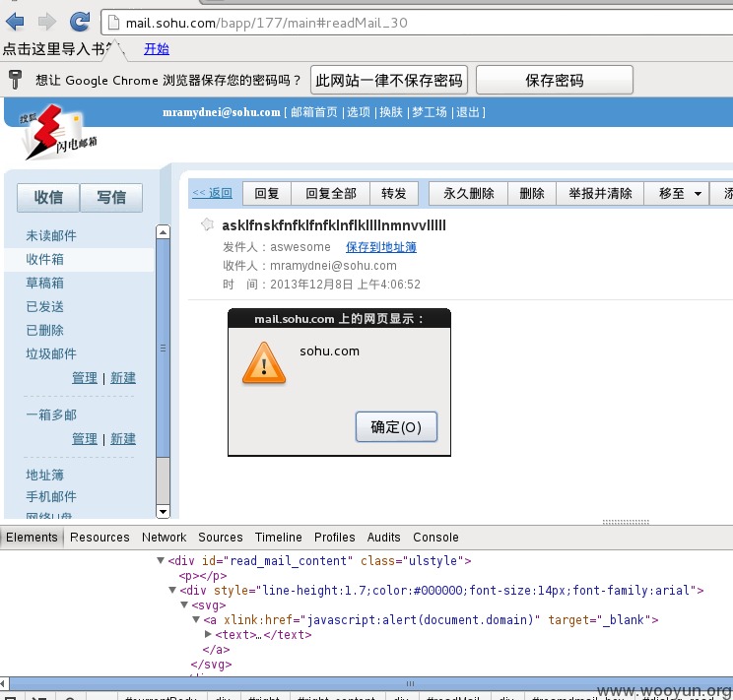Click 新建 under 垃圾邮件
This screenshot has width=733, height=700.
click(123, 378)
